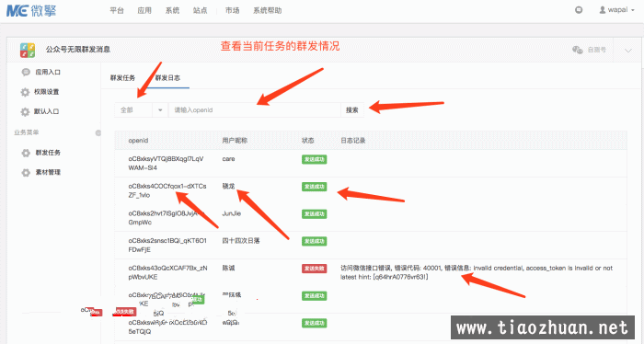Click the 用户昵称 column header
This screenshot has width=644, height=344.
[x=235, y=141]
